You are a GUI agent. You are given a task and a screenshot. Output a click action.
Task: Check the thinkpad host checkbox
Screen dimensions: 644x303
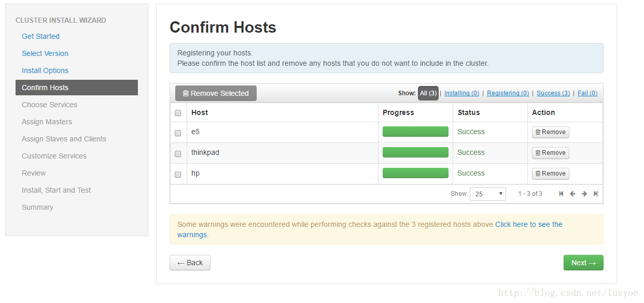pyautogui.click(x=178, y=154)
